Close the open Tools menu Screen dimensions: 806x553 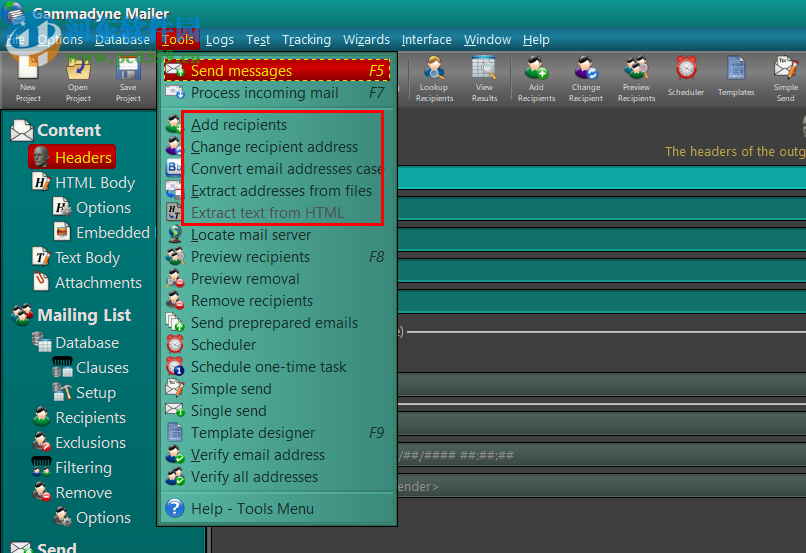[178, 40]
